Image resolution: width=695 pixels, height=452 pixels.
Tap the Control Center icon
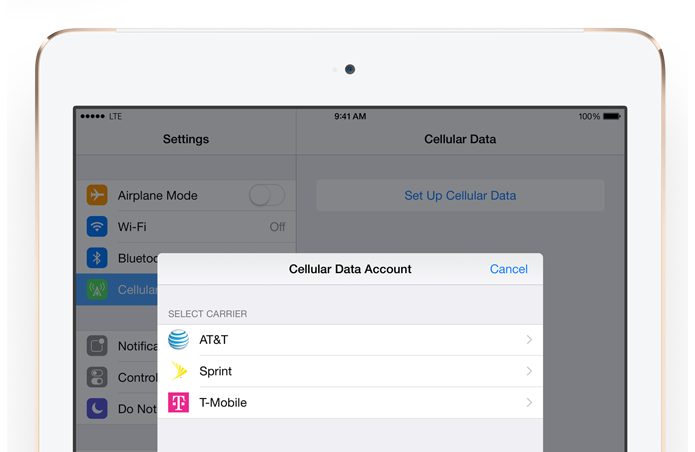click(x=97, y=377)
